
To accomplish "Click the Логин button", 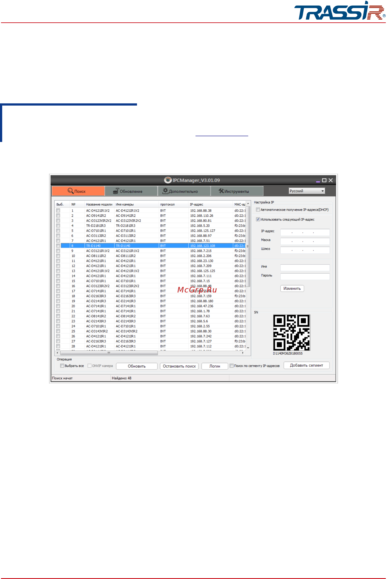I will (214, 366).
